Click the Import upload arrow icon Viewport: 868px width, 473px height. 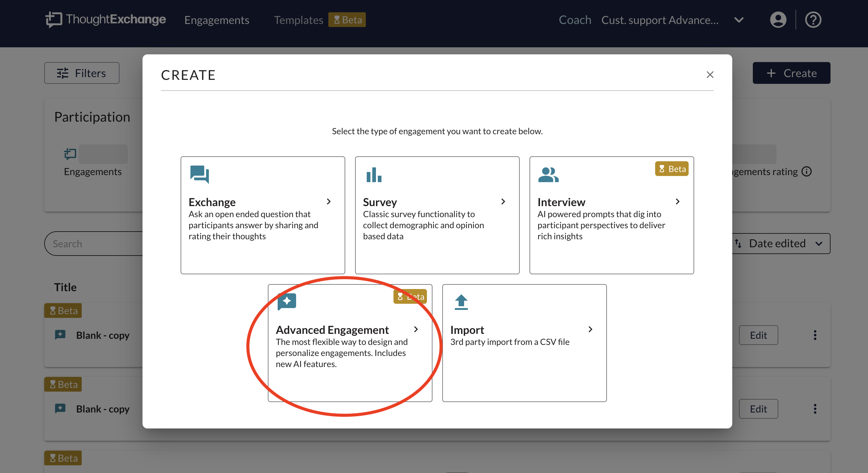[x=461, y=302]
